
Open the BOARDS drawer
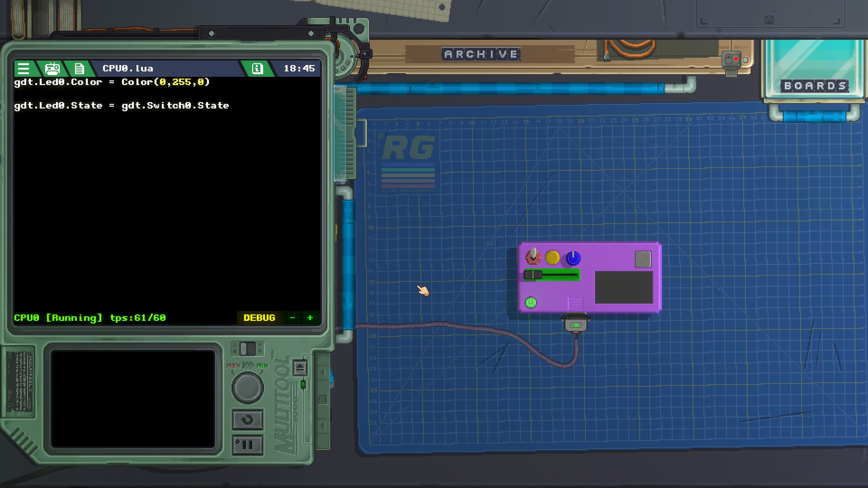pos(815,85)
